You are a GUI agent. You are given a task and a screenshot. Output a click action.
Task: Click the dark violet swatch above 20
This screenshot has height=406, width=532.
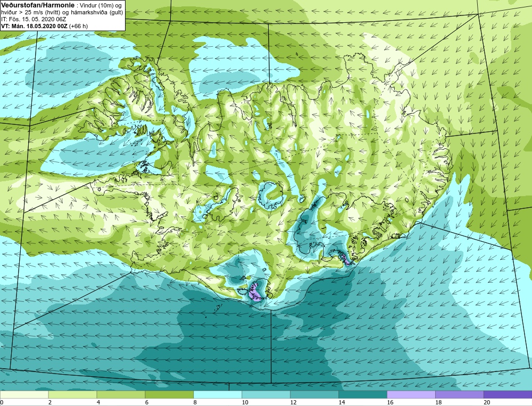point(508,394)
